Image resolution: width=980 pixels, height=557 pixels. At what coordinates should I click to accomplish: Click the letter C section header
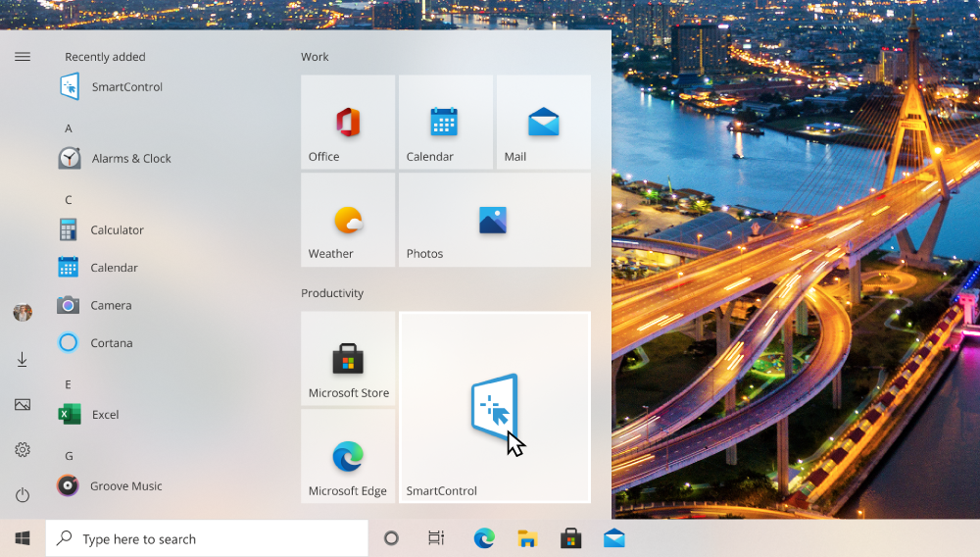click(x=69, y=200)
